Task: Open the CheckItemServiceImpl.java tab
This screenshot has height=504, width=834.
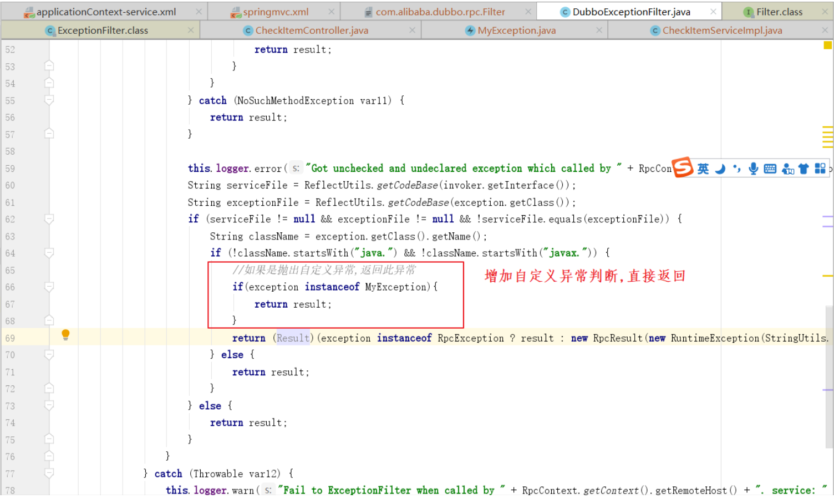Action: (715, 30)
